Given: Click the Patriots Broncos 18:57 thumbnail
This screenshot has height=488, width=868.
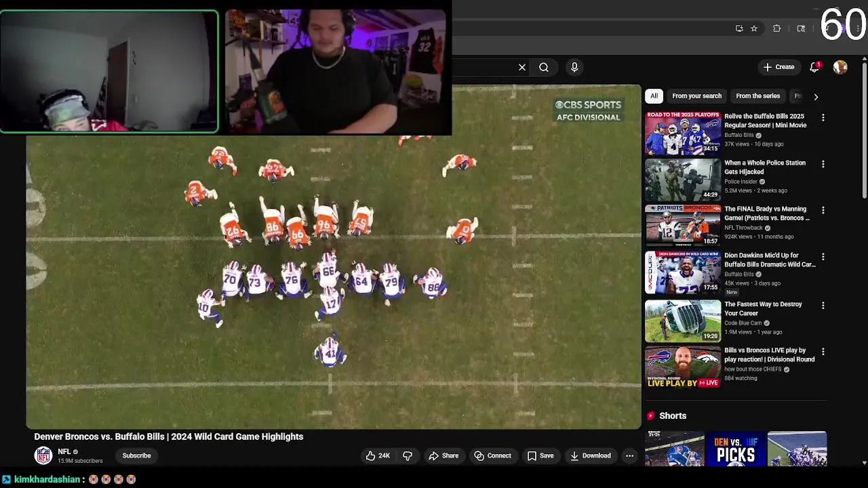Looking at the screenshot, I should [x=683, y=226].
